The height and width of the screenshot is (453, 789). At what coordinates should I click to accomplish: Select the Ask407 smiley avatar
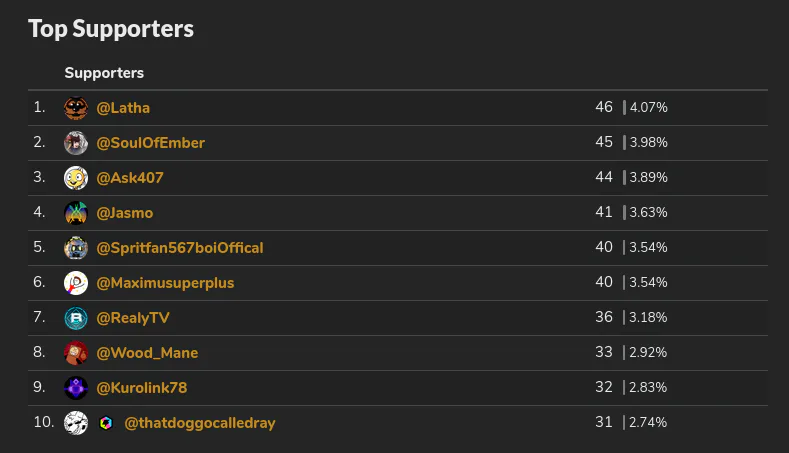[76, 178]
